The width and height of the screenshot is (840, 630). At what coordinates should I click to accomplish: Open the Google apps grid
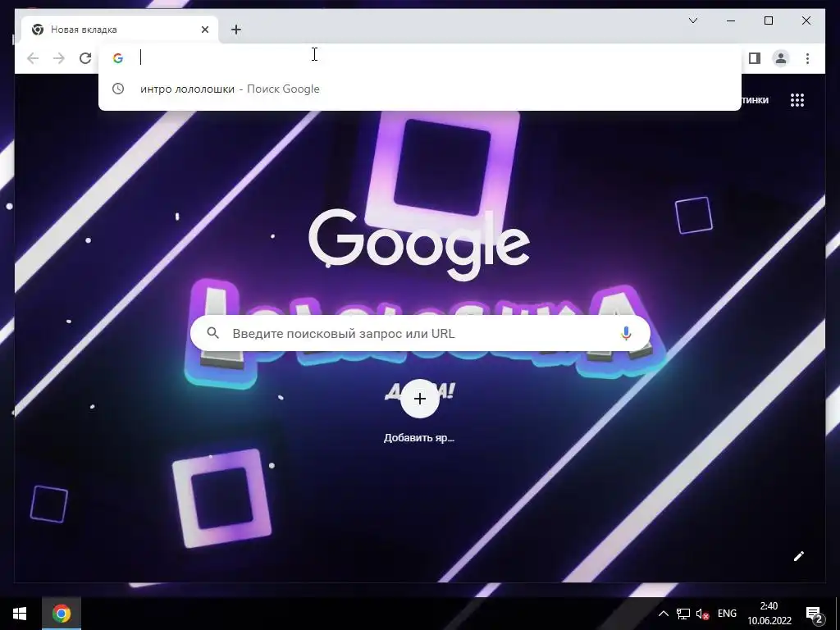pyautogui.click(x=797, y=100)
